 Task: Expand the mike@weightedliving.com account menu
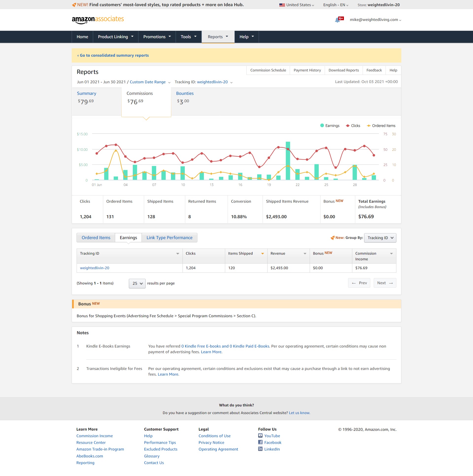(x=376, y=20)
